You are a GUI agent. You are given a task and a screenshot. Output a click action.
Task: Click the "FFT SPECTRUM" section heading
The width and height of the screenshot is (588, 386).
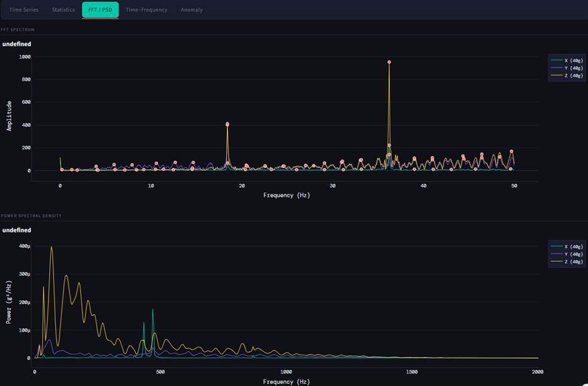(x=18, y=30)
